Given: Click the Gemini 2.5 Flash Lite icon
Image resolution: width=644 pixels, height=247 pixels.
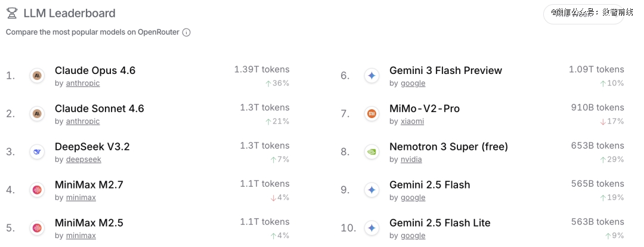Looking at the screenshot, I should (371, 228).
